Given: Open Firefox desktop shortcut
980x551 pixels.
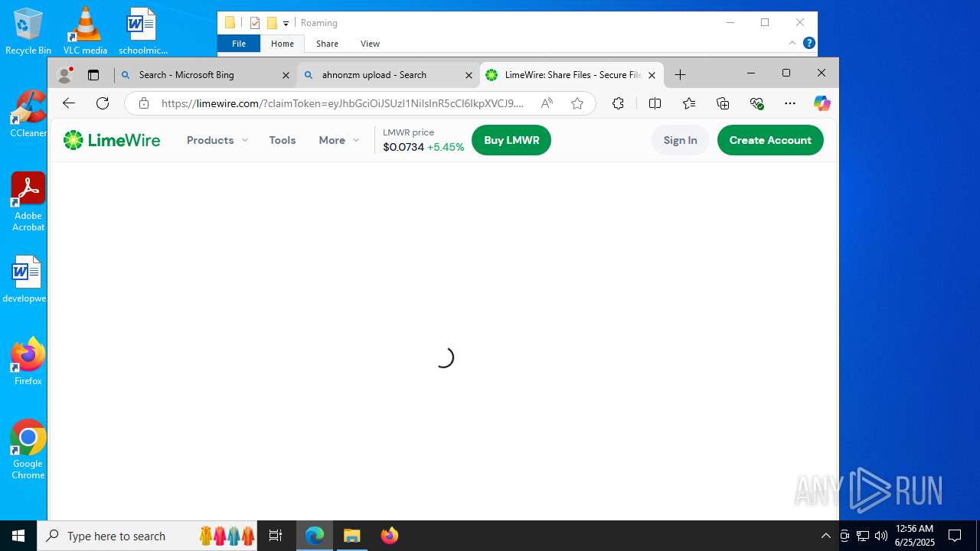Looking at the screenshot, I should [x=28, y=362].
